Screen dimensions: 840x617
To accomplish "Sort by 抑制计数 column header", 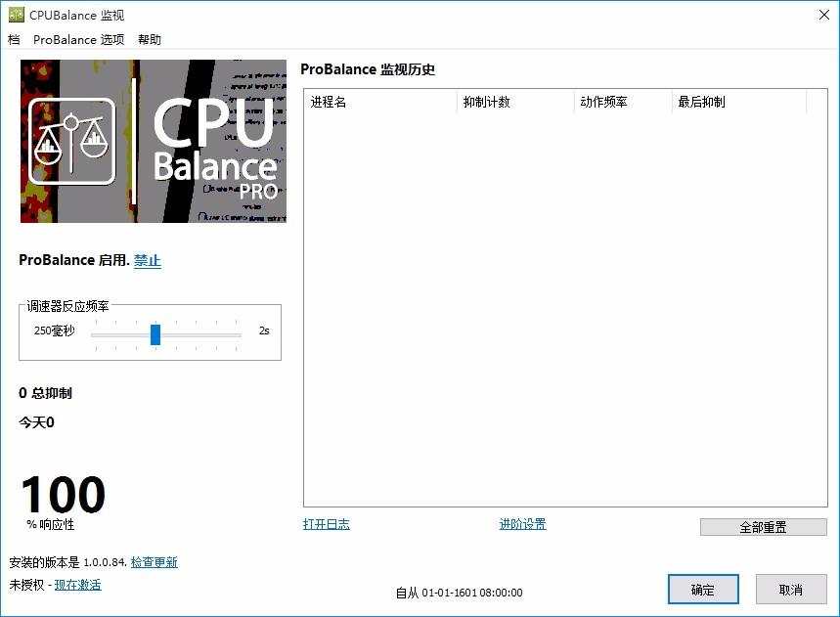I will (515, 102).
